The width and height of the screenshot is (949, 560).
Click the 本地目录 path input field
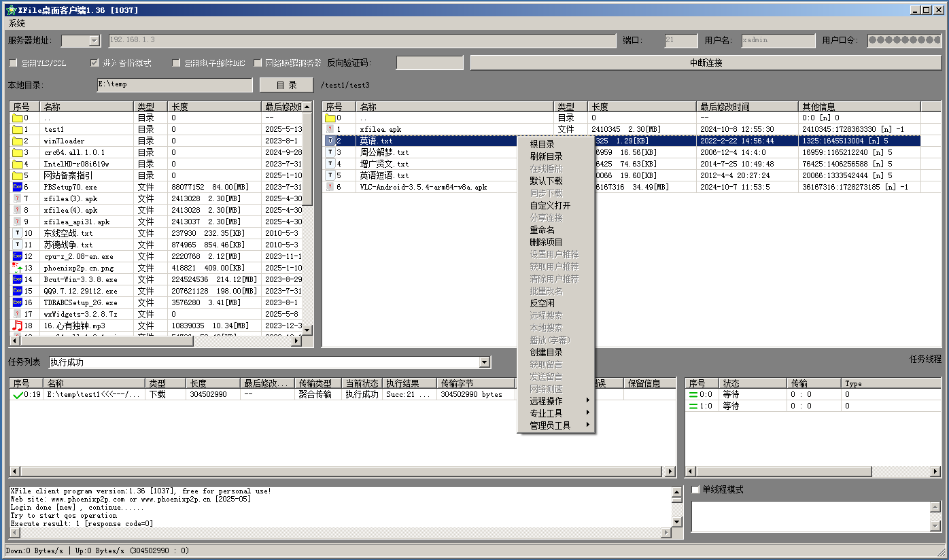[174, 85]
